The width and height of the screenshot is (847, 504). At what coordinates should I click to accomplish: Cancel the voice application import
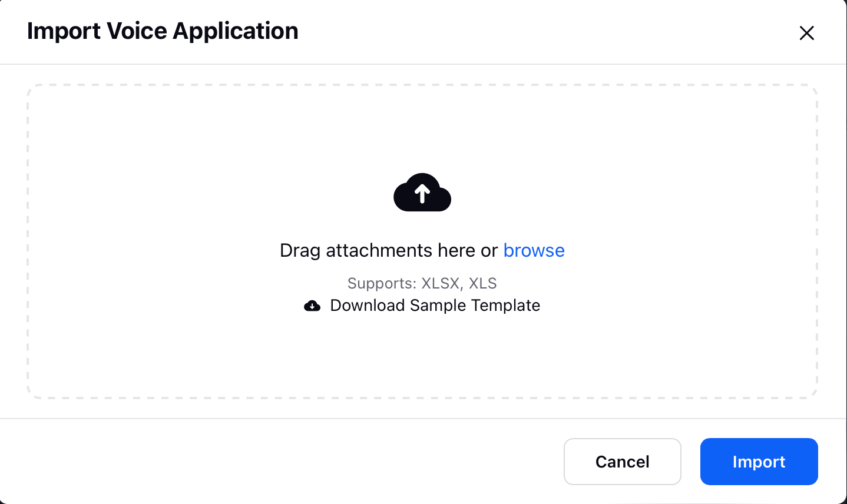(x=623, y=462)
